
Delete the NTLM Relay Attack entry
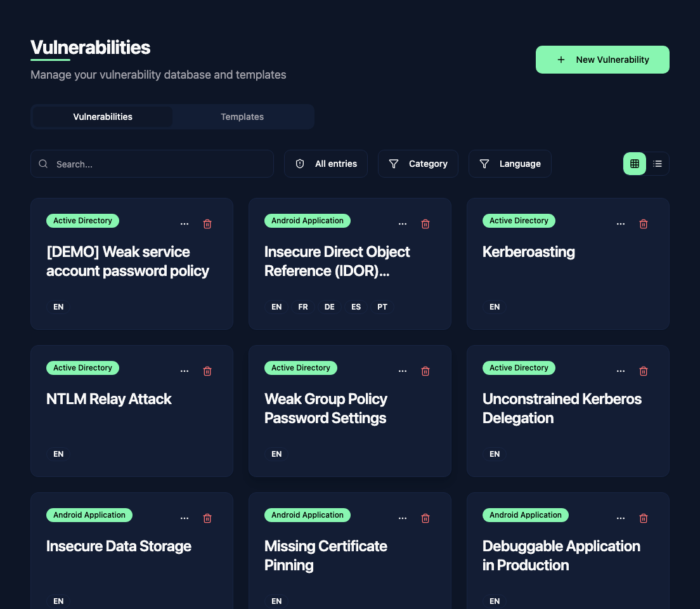pyautogui.click(x=207, y=371)
